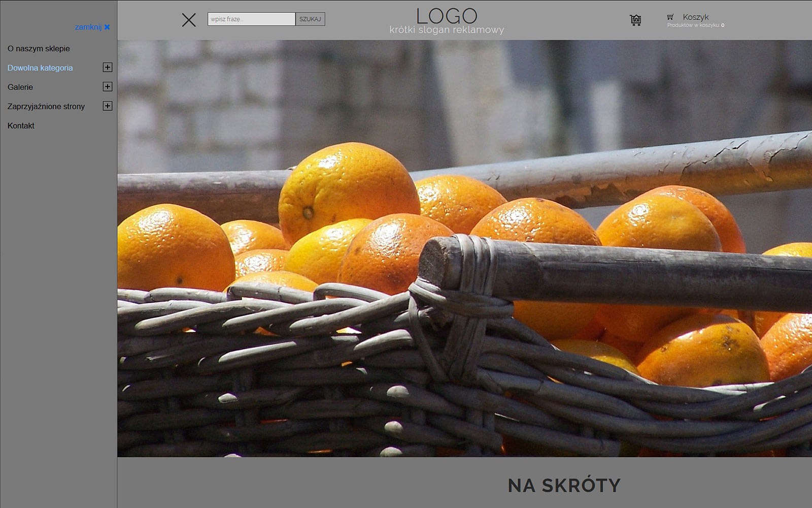Click the shopping basket icon in the header
The width and height of the screenshot is (812, 508).
coord(635,20)
